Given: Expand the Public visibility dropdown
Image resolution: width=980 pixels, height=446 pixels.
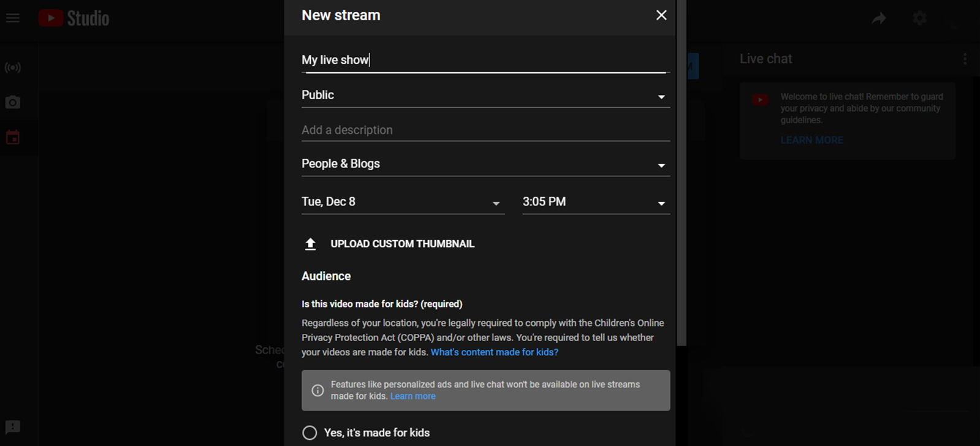Looking at the screenshot, I should click(485, 96).
